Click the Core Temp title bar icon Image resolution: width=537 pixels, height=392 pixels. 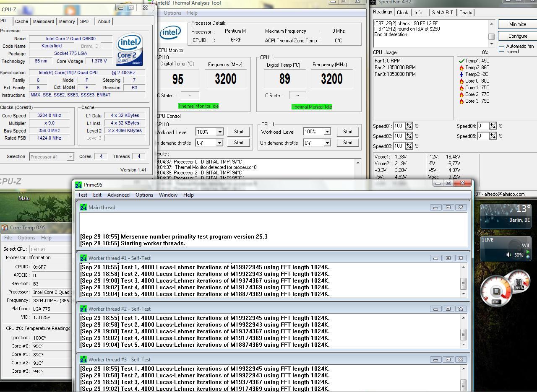(5, 228)
